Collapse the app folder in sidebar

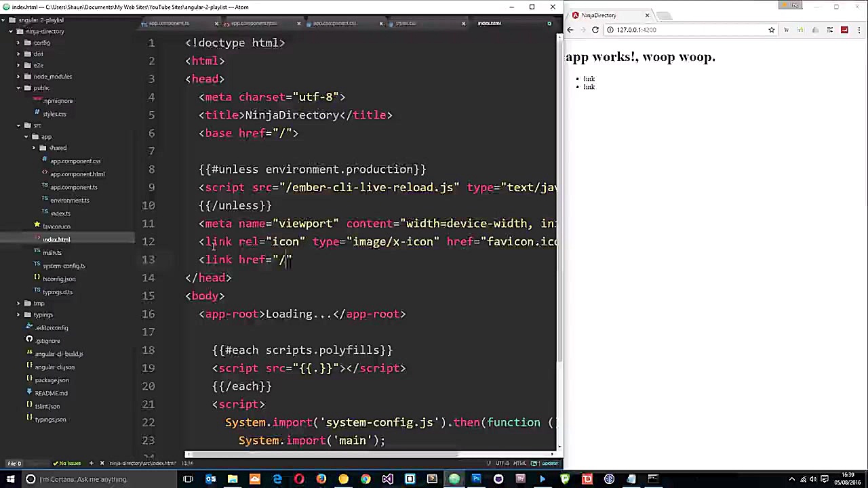click(x=27, y=136)
